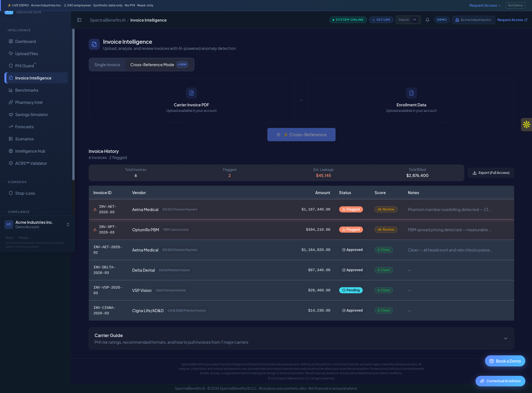Image resolution: width=532 pixels, height=393 pixels.
Task: Click the Dashboard grid icon
Action: 11,41
